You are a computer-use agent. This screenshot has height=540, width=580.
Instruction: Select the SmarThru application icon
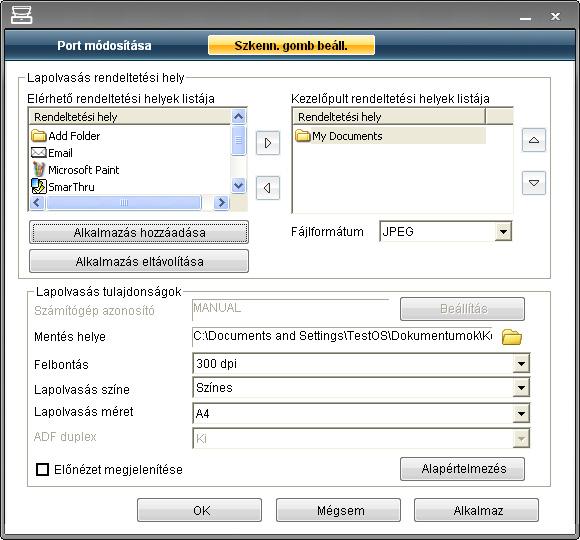(38, 186)
